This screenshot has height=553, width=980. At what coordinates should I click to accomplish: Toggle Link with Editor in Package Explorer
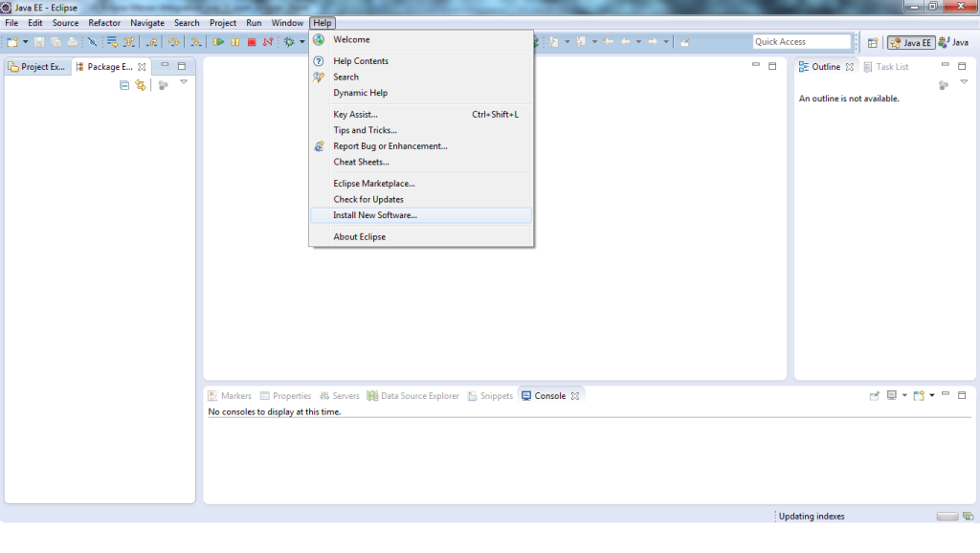pyautogui.click(x=141, y=85)
